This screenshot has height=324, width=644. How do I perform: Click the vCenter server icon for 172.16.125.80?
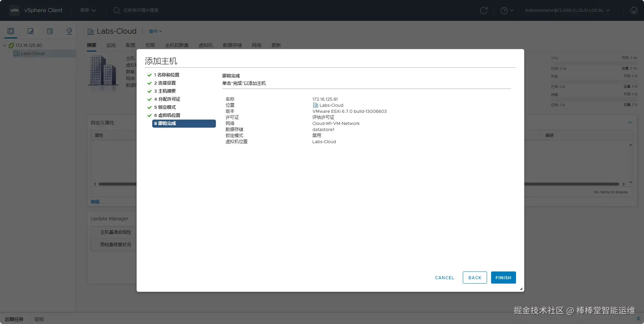tap(11, 45)
